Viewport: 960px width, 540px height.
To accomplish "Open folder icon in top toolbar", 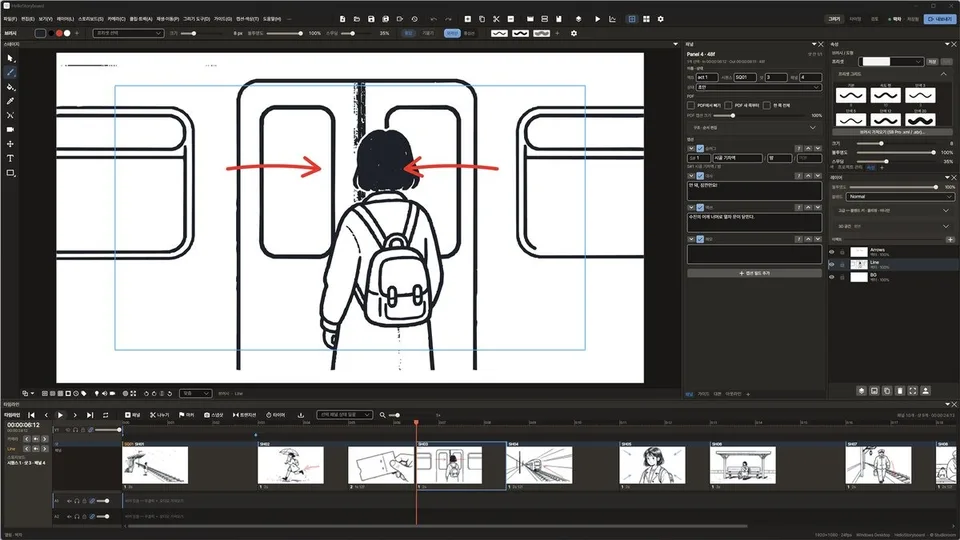I will pos(357,19).
